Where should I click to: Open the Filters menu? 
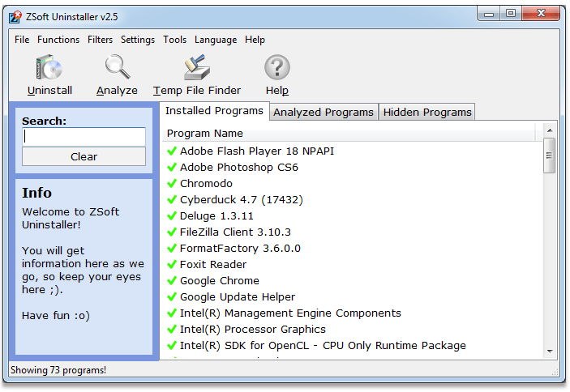[x=100, y=40]
